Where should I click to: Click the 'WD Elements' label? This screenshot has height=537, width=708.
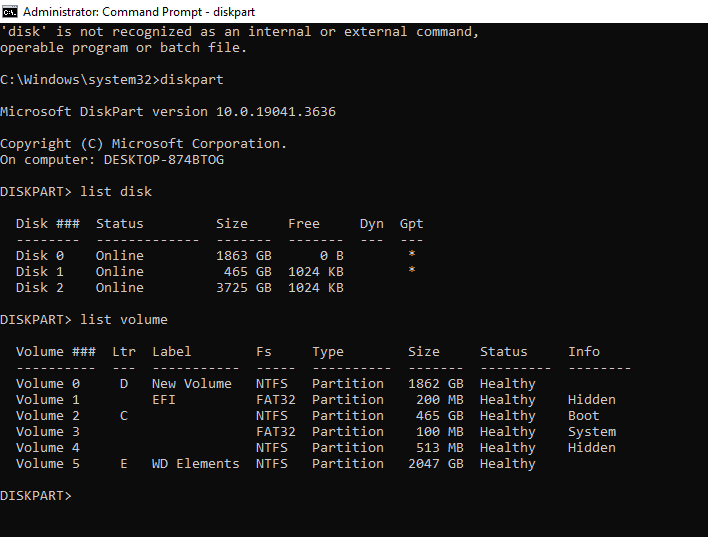196,464
